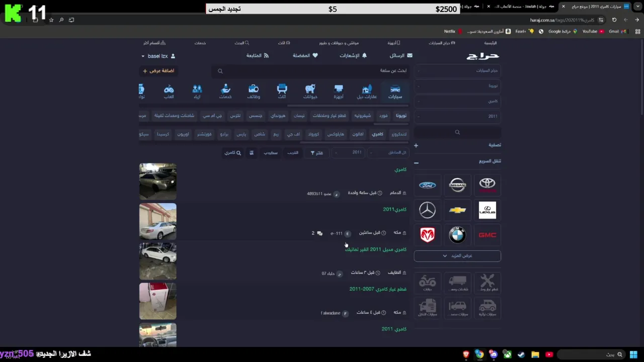Viewport: 644px width, 362px height.
Task: Click the BMW brand logo
Action: coord(457,235)
